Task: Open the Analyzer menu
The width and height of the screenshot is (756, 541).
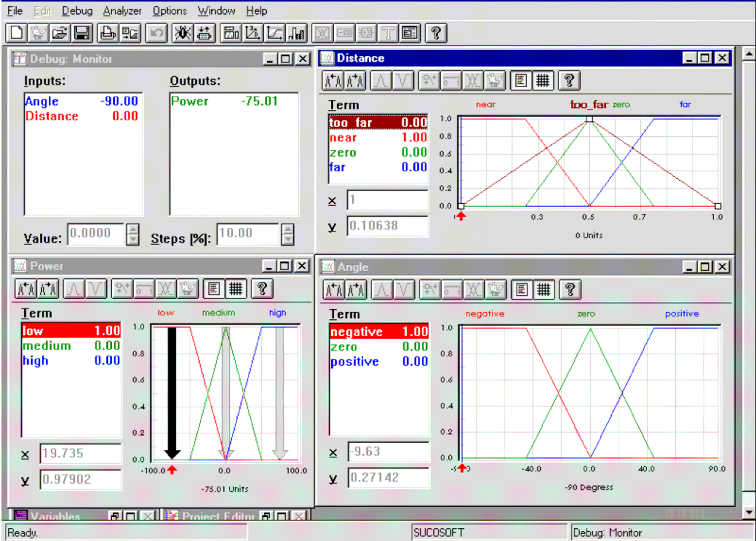Action: [122, 10]
